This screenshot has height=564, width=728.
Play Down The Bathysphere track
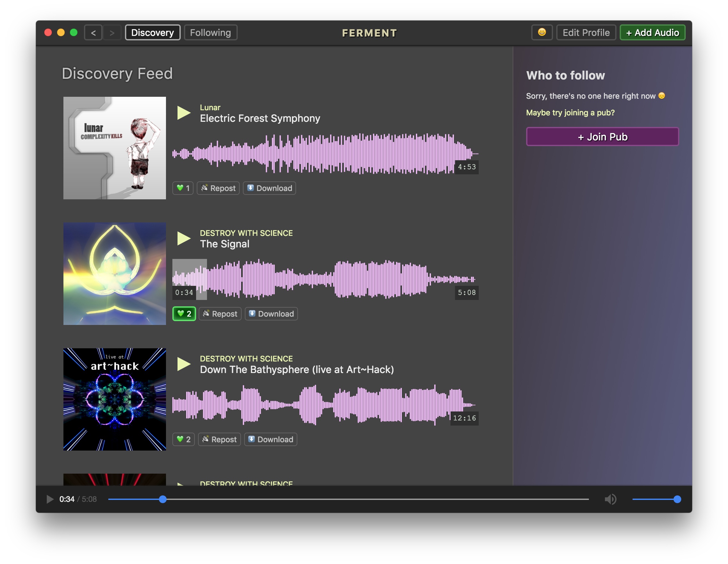point(184,364)
